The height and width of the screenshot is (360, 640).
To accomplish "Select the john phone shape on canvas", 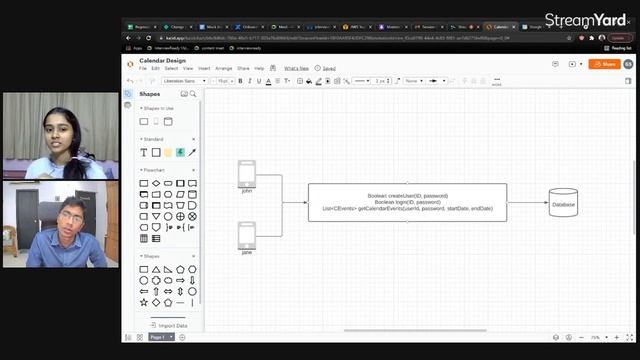I will [247, 174].
